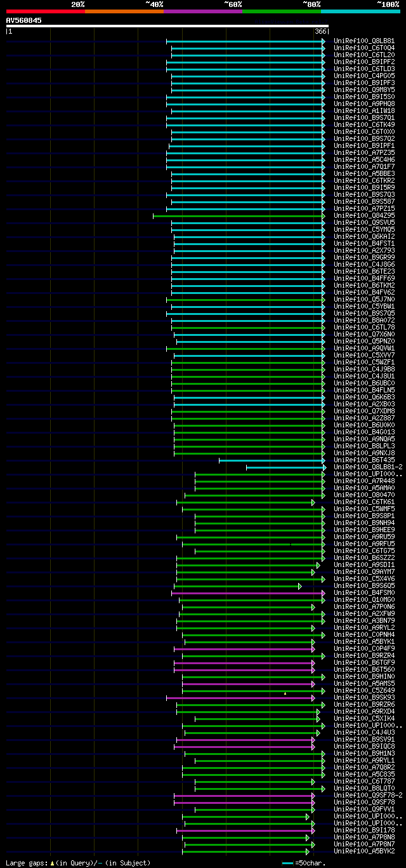
Task: Click the purple alignment bar of UniRef100_B9SK93
Action: [240, 698]
